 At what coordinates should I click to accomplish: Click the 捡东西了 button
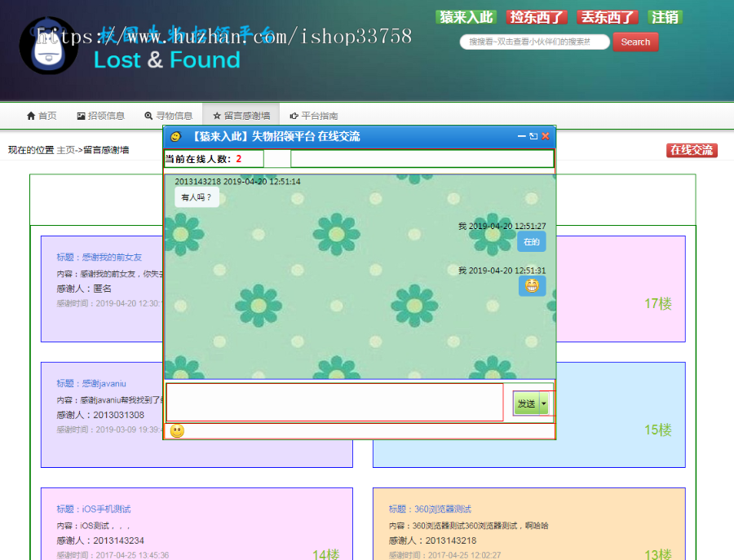[x=537, y=16]
